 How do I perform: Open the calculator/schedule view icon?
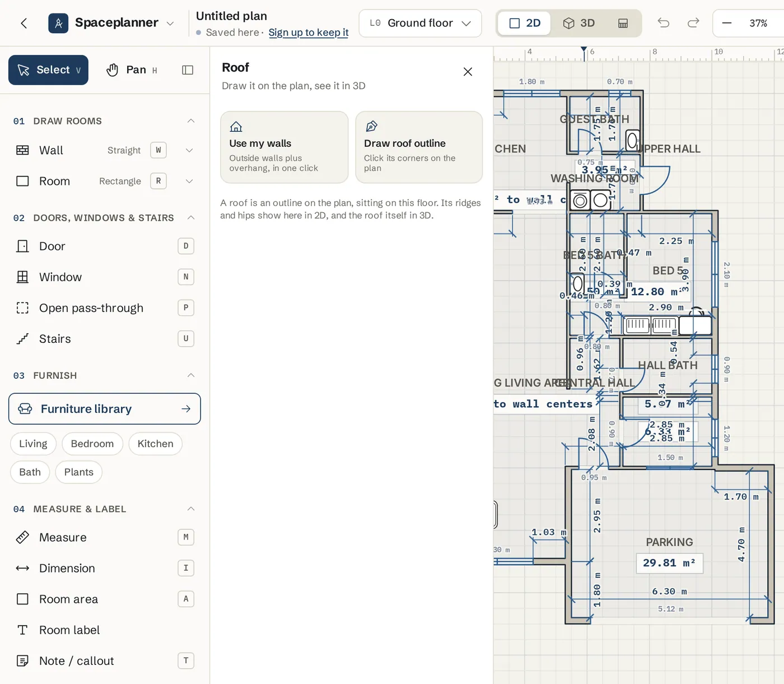point(623,23)
